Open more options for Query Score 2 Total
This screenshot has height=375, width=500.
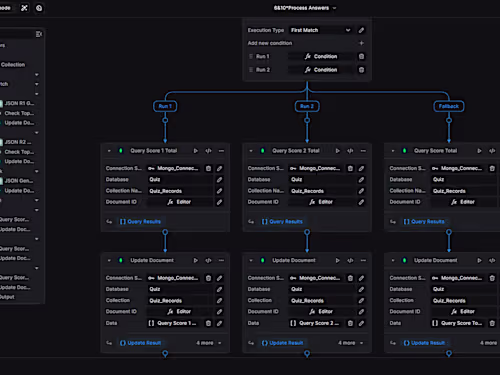point(363,151)
